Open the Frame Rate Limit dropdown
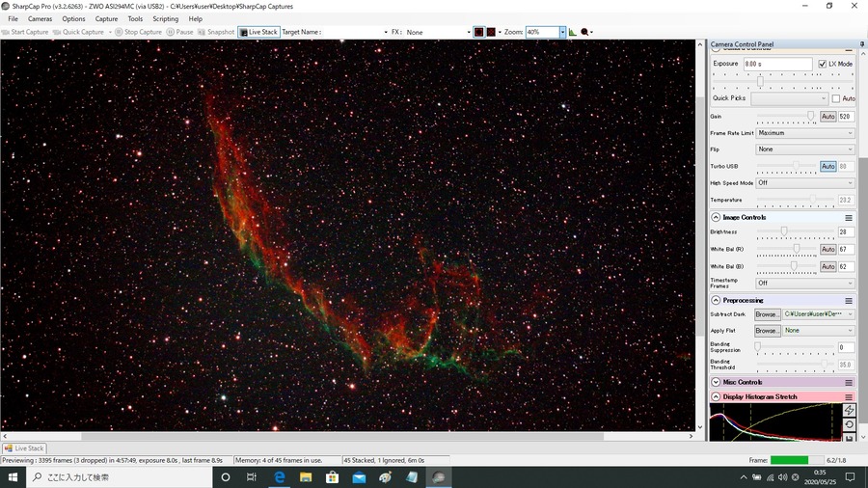Image resolution: width=868 pixels, height=488 pixels. click(805, 133)
